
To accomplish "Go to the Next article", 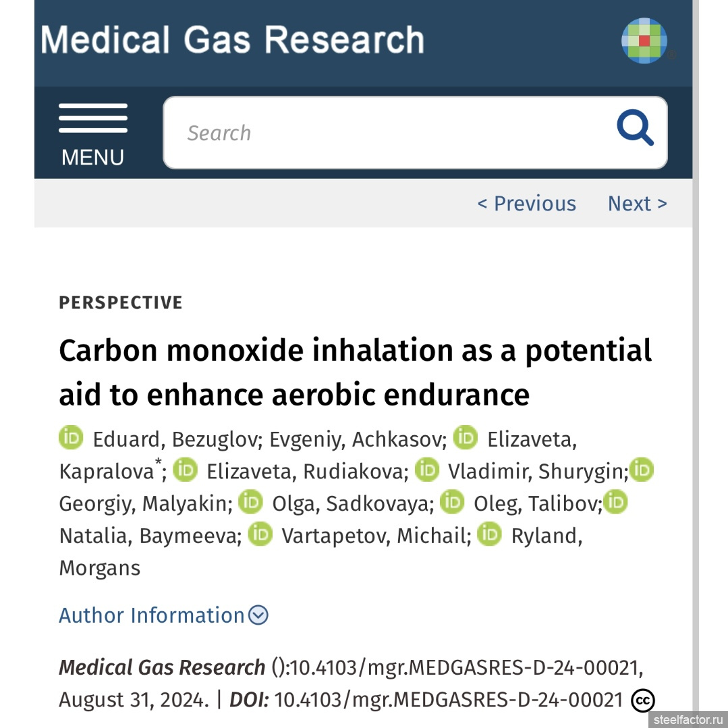I will point(638,203).
